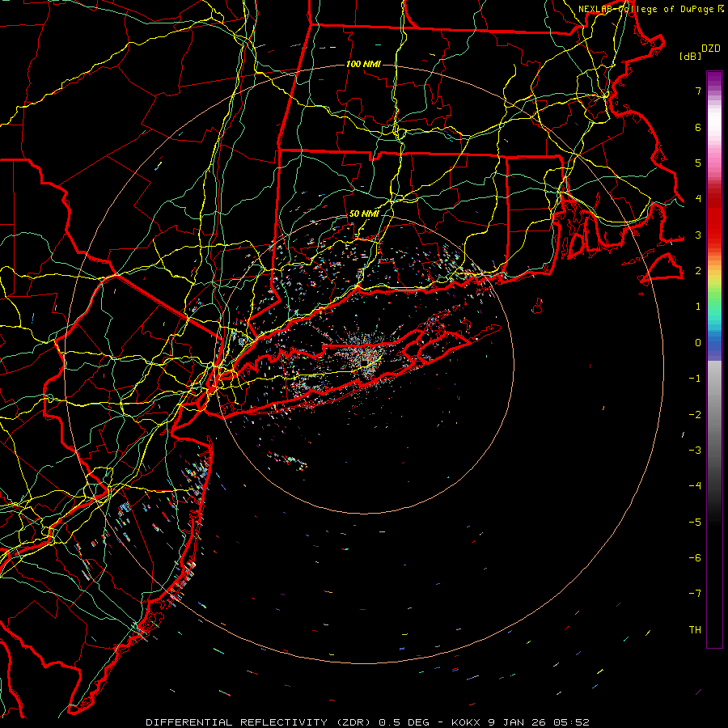Viewport: 728px width, 728px height.
Task: Click the -4 value on color scale
Action: (695, 486)
